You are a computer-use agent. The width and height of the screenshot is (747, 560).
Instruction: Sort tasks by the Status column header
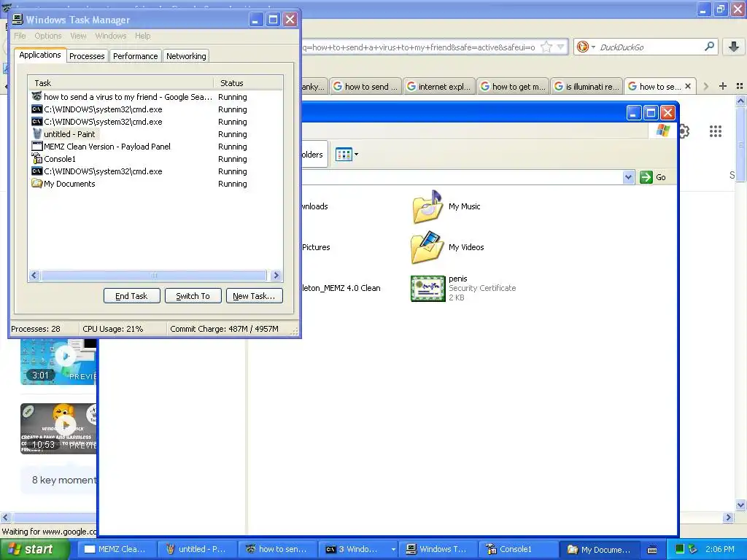pos(248,83)
